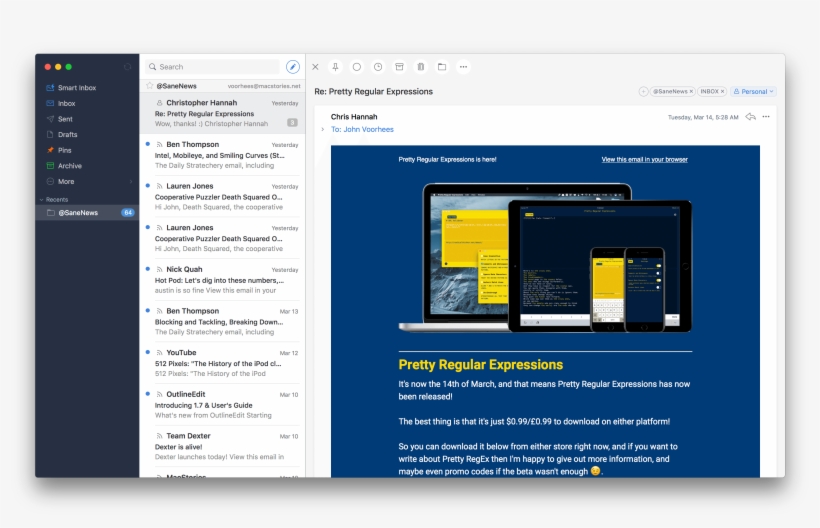The image size is (820, 528).
Task: Pin the email using the pushpin toolbar icon
Action: [x=336, y=67]
